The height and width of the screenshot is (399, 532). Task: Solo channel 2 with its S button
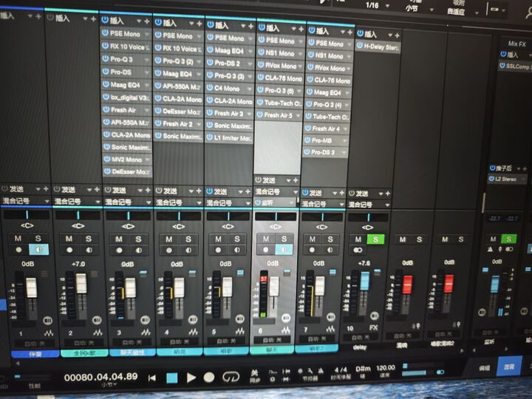[x=89, y=239]
